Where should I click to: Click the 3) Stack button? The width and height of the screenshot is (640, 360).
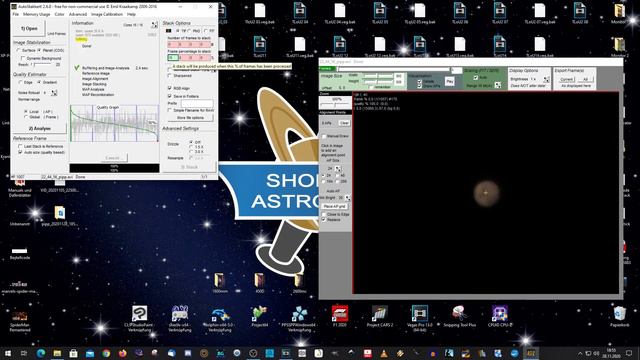(189, 167)
